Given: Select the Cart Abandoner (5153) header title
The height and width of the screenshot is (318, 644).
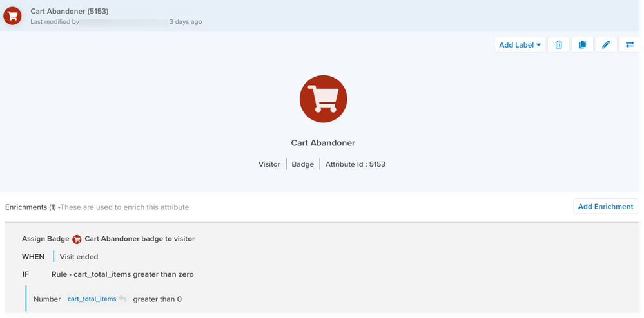Looking at the screenshot, I should click(x=69, y=11).
